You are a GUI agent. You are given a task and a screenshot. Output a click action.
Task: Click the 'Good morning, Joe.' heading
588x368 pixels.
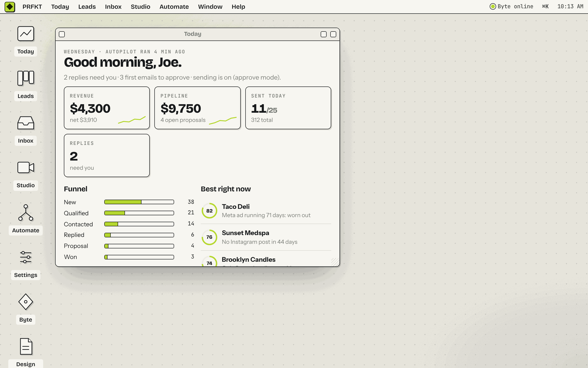click(x=123, y=62)
